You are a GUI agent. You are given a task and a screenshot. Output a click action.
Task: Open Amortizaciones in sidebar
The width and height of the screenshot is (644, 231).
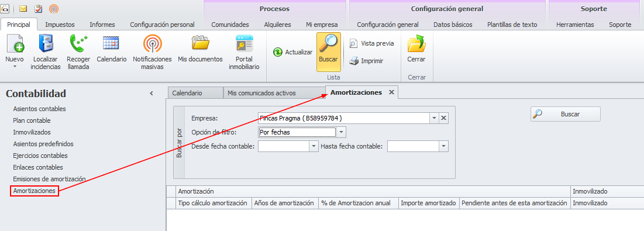35,191
